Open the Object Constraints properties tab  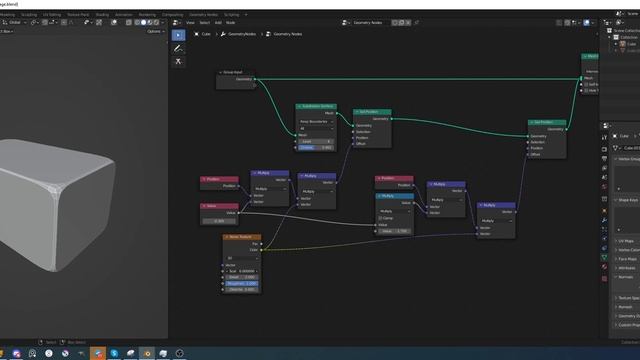click(604, 248)
